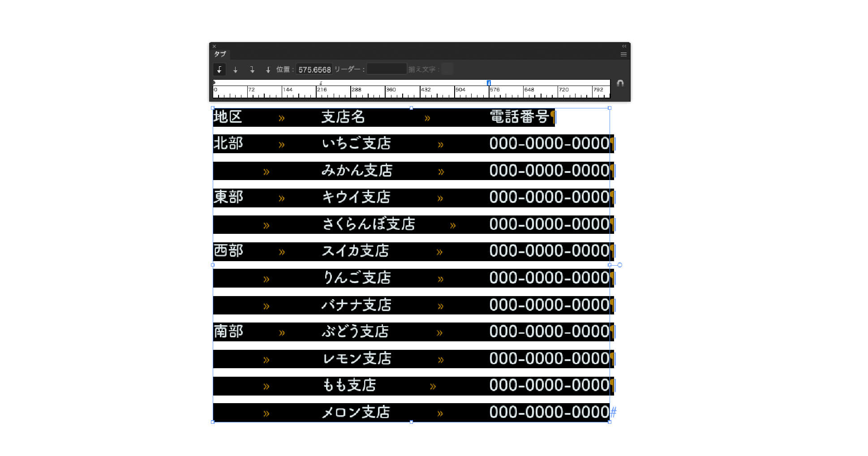Click the text バナナ支店
The width and height of the screenshot is (868, 456).
point(357,305)
